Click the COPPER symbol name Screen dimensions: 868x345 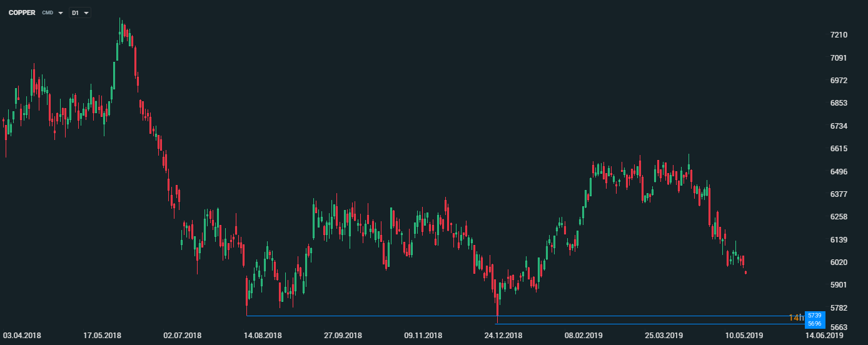coord(22,12)
